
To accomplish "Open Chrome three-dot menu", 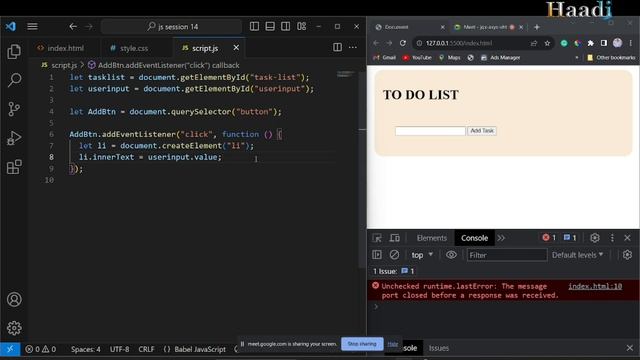I will pos(631,43).
